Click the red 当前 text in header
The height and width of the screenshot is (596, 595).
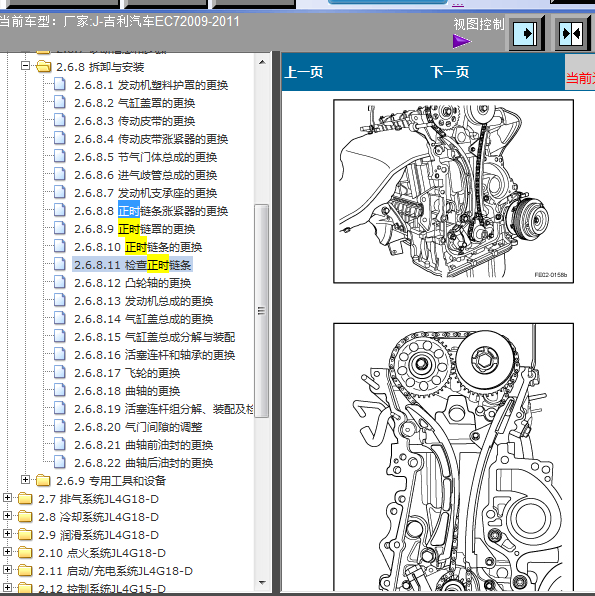[x=580, y=78]
